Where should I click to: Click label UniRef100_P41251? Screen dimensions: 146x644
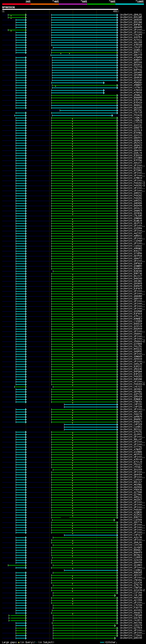click(x=131, y=347)
